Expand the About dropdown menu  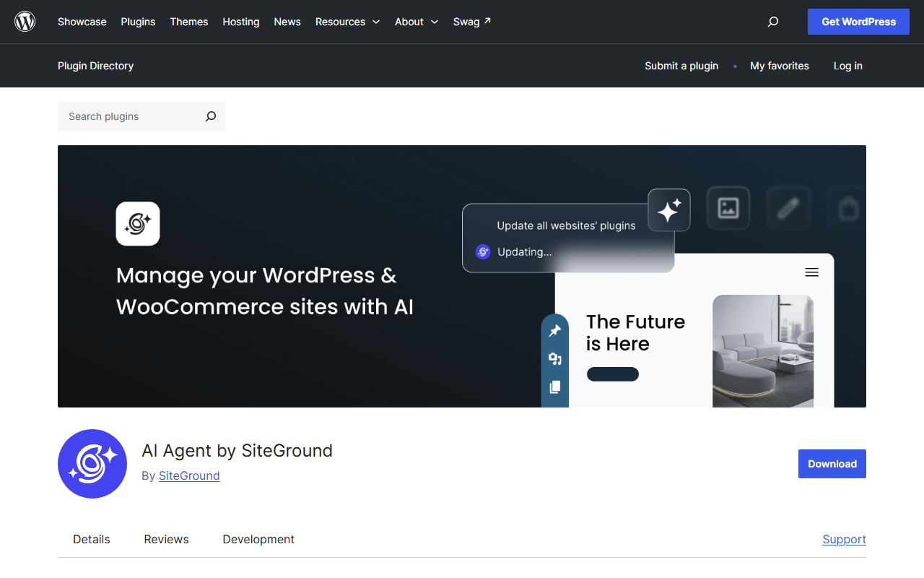[417, 22]
